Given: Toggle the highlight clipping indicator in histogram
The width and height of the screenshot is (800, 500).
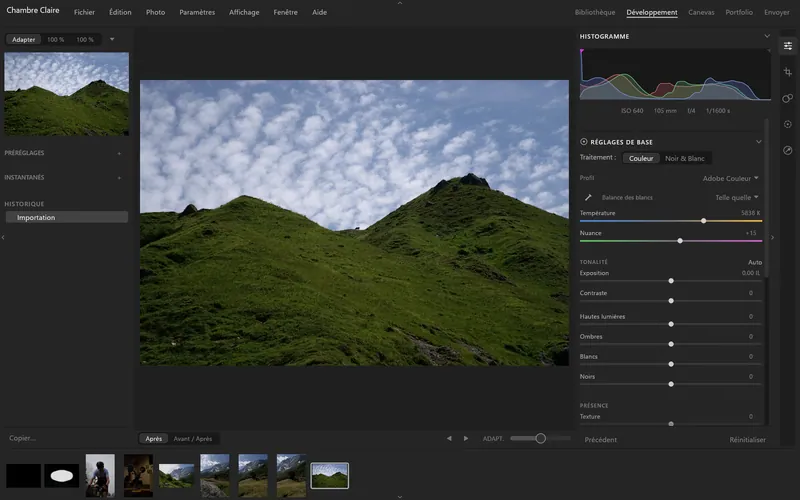Looking at the screenshot, I should click(769, 51).
